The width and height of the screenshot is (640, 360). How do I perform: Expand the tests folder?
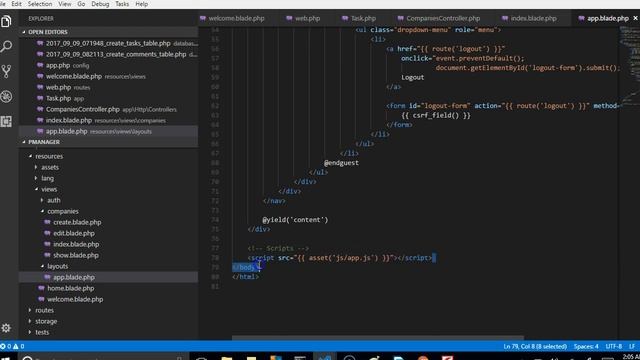coord(42,332)
